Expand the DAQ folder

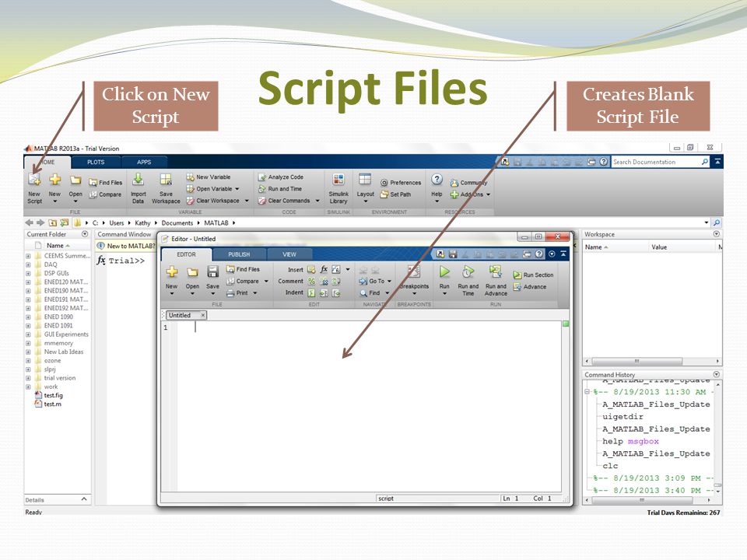click(28, 264)
